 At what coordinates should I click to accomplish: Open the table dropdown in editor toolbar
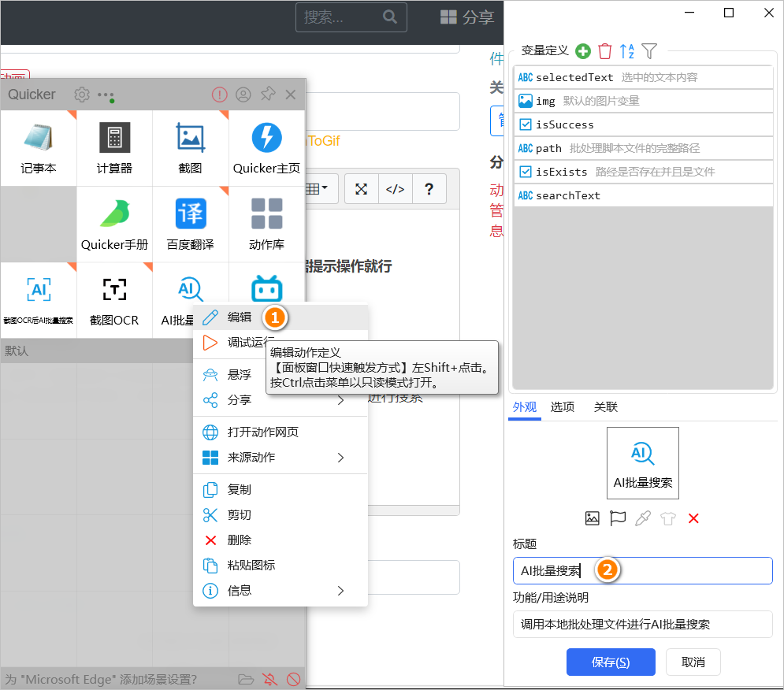coord(318,189)
